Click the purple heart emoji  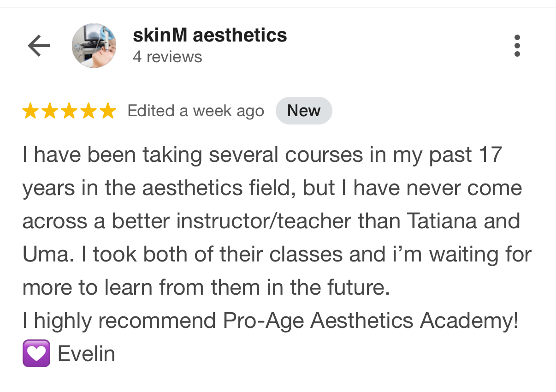click(x=36, y=354)
